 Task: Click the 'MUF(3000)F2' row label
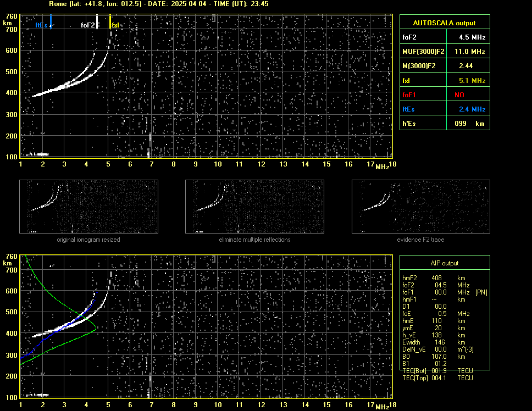(x=423, y=52)
